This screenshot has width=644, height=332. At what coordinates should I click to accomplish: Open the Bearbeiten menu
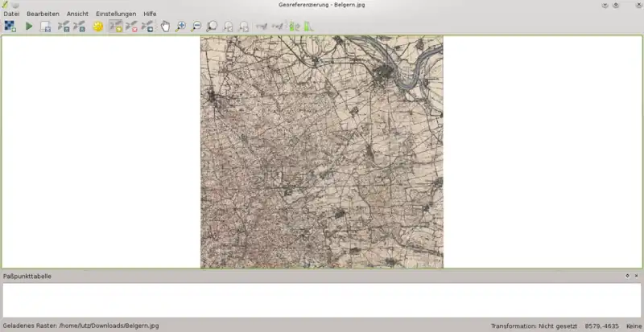pyautogui.click(x=43, y=14)
